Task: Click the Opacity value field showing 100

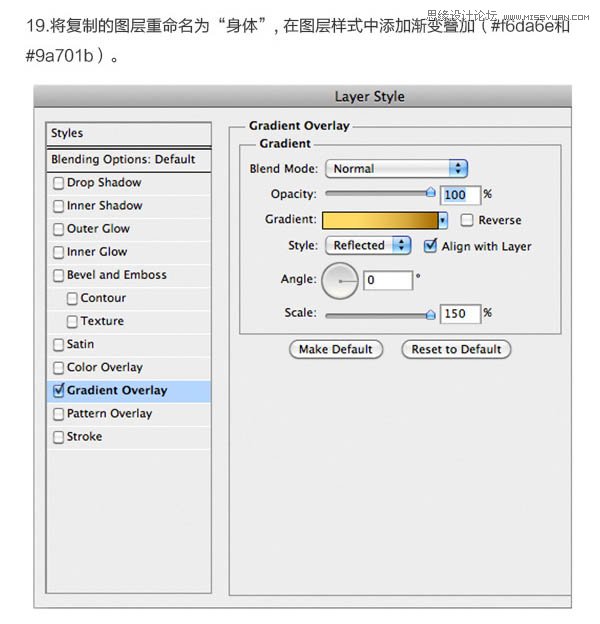Action: click(x=460, y=195)
